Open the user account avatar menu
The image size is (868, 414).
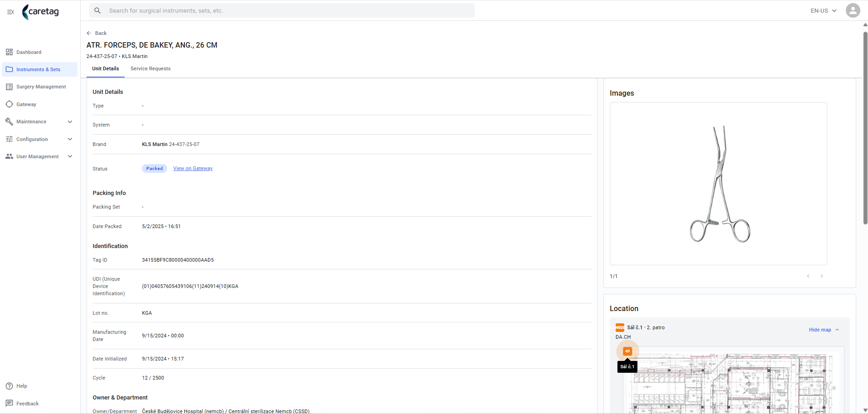(853, 10)
